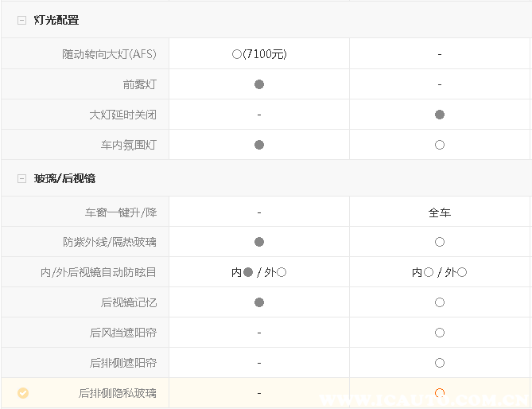
Task: Click the orange circle in the 后排侧隐私玻璃 row
Action: point(440,392)
